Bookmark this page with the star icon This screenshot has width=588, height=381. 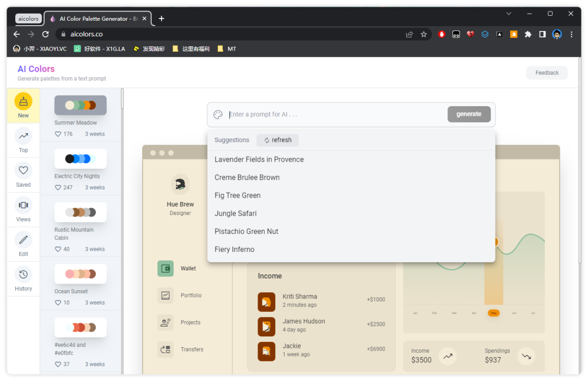tap(424, 34)
